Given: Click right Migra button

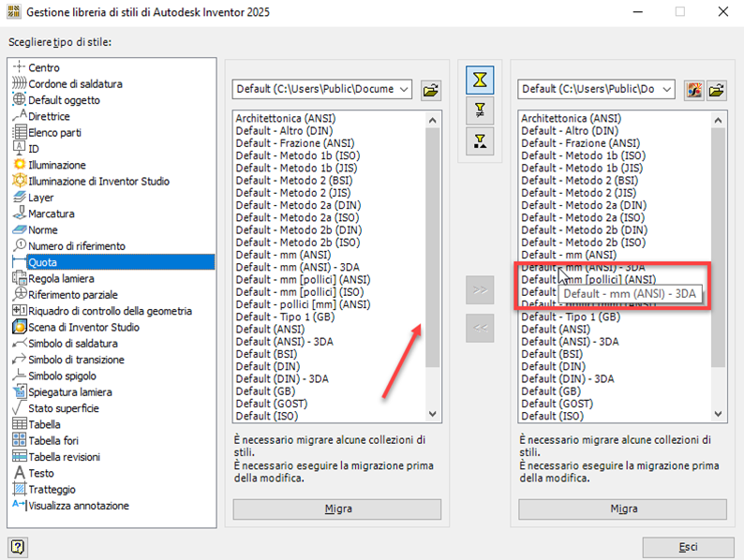Looking at the screenshot, I should coord(623,509).
